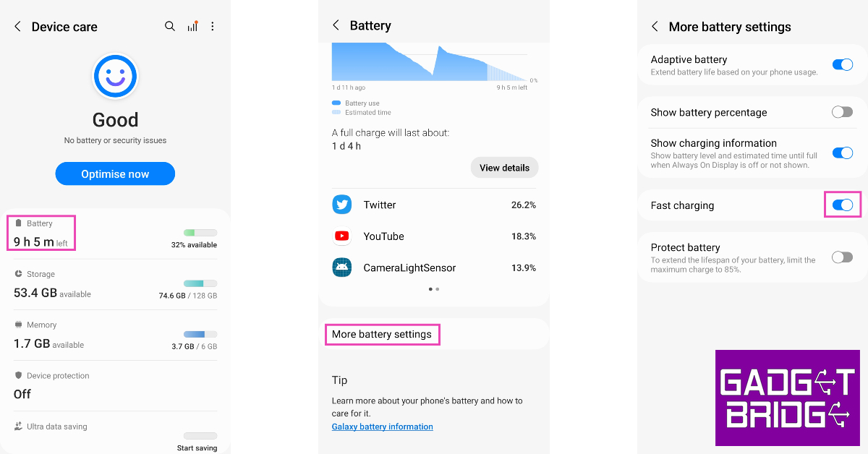Go back from the Battery screen
This screenshot has width=868, height=454.
(336, 25)
